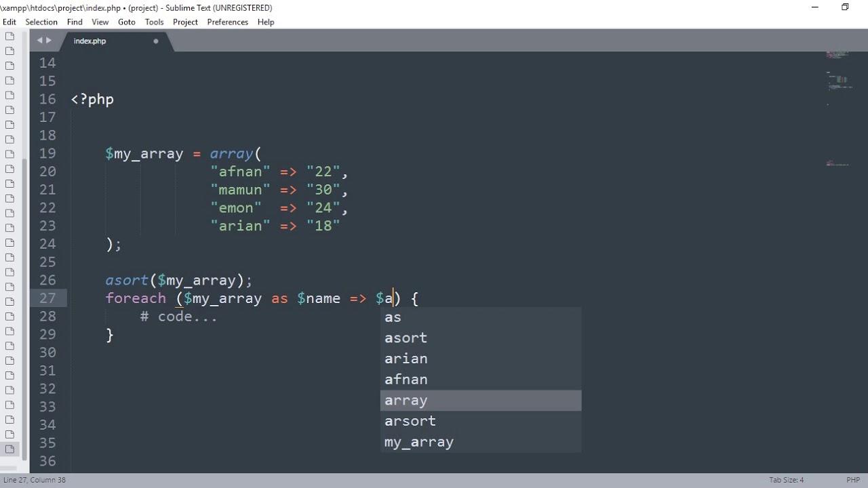
Task: Pick the highlighted 'array' autocomplete suggestion
Action: click(x=481, y=400)
